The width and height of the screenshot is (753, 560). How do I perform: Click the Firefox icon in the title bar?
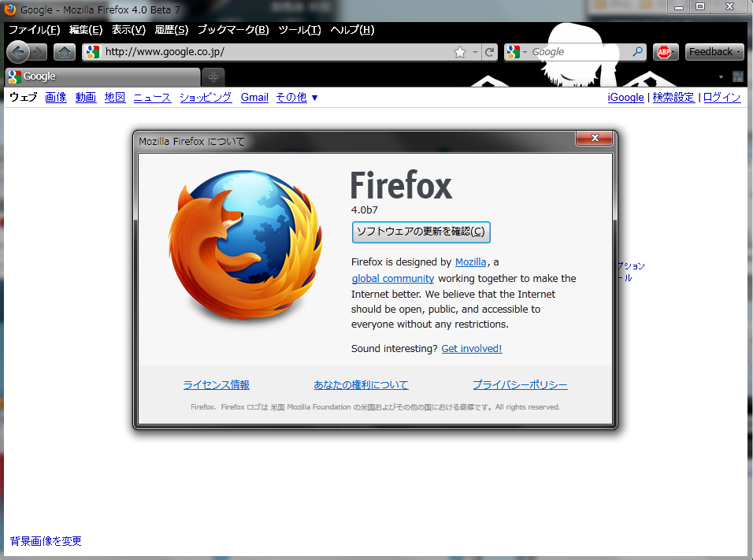click(x=9, y=9)
